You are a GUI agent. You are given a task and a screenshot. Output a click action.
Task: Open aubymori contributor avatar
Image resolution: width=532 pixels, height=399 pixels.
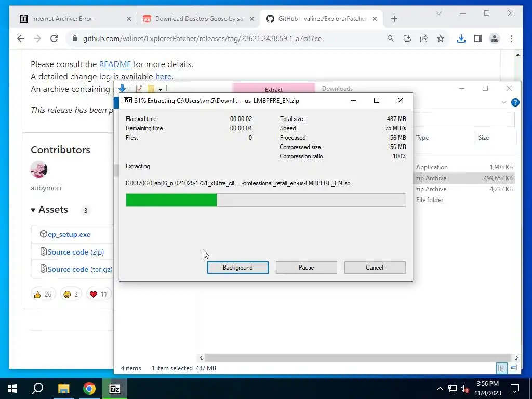tap(38, 169)
